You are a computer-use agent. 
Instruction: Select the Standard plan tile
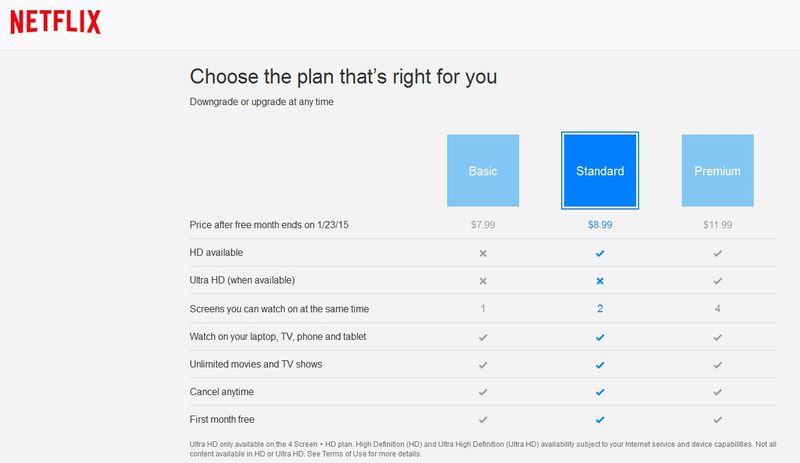[600, 170]
